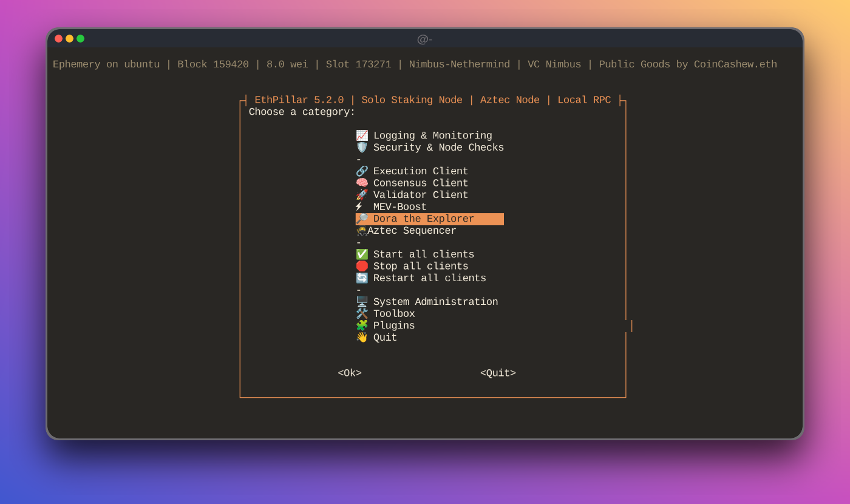The height and width of the screenshot is (504, 850).
Task: Maximize the terminal with green button
Action: click(x=81, y=38)
